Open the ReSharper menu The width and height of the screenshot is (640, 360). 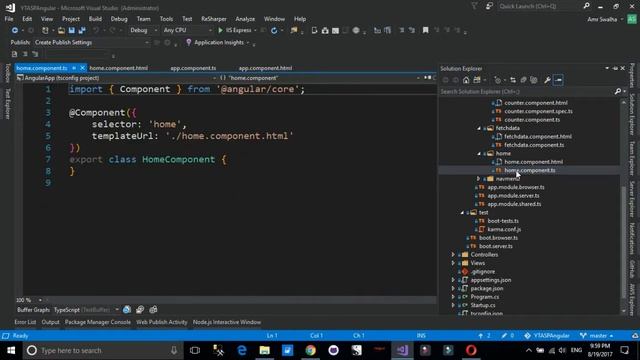(x=213, y=19)
